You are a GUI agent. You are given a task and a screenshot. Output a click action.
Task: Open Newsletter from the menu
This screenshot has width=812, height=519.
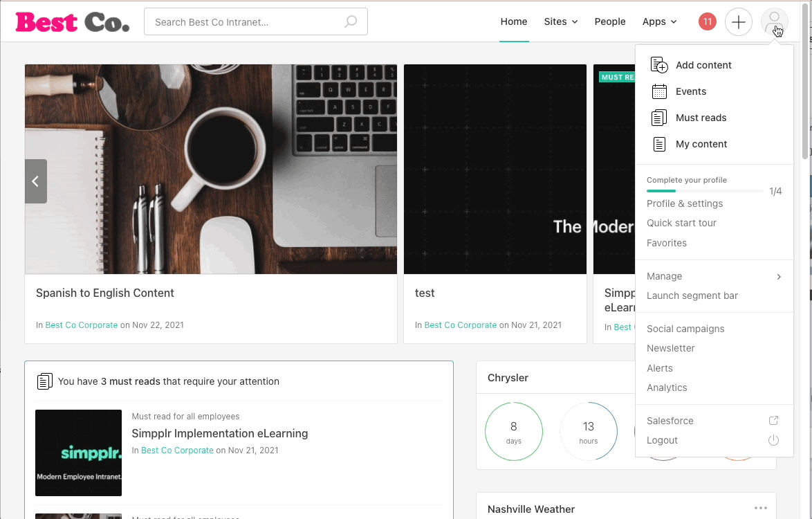(x=671, y=348)
